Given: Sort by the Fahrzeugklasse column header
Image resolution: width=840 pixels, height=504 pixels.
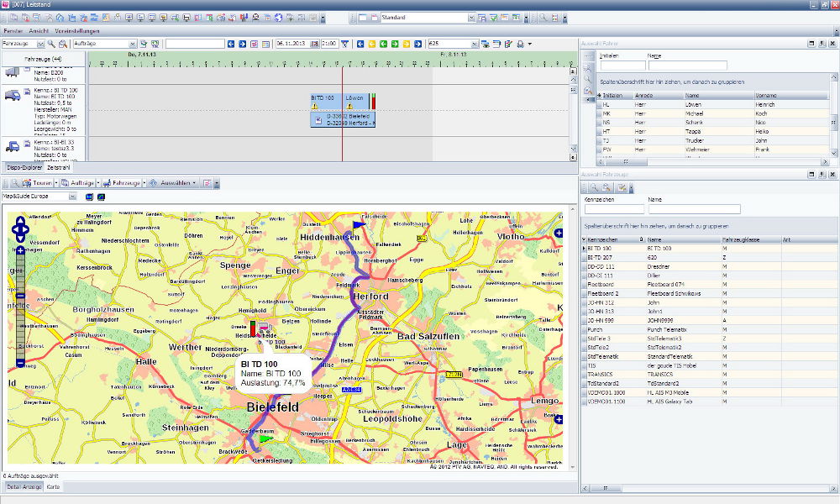Looking at the screenshot, I should [x=750, y=239].
